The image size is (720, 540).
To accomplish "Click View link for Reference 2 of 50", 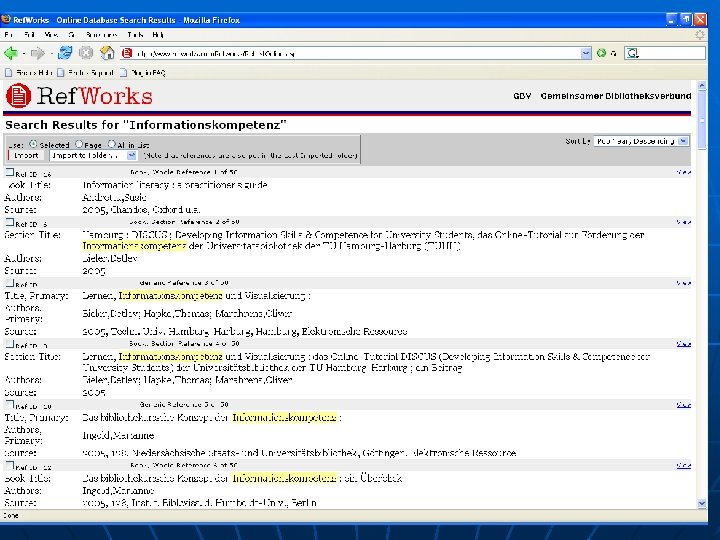I will (684, 222).
